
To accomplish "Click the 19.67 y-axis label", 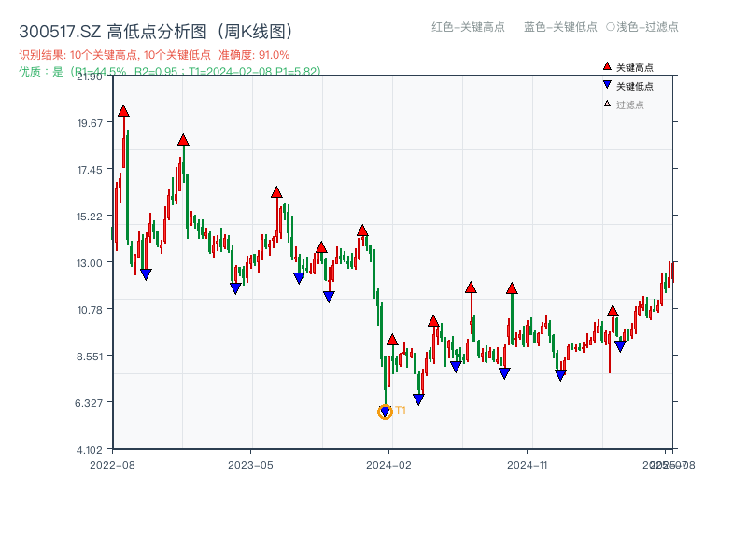I will point(90,123).
